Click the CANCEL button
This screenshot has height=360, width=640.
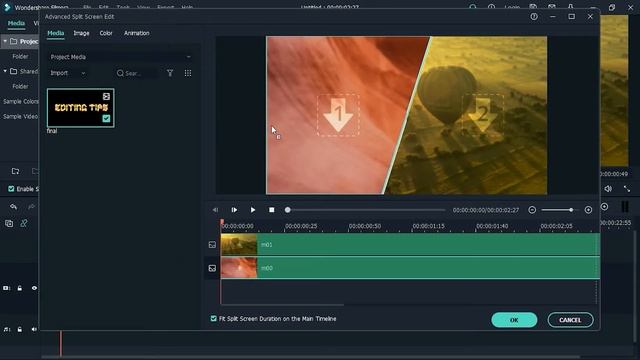click(x=570, y=320)
